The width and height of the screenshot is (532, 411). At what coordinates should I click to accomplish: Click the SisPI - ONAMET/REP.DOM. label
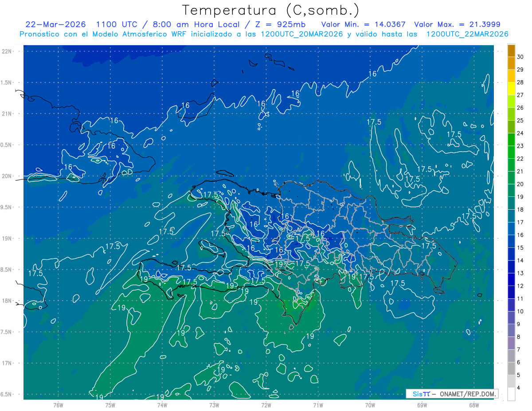(452, 394)
